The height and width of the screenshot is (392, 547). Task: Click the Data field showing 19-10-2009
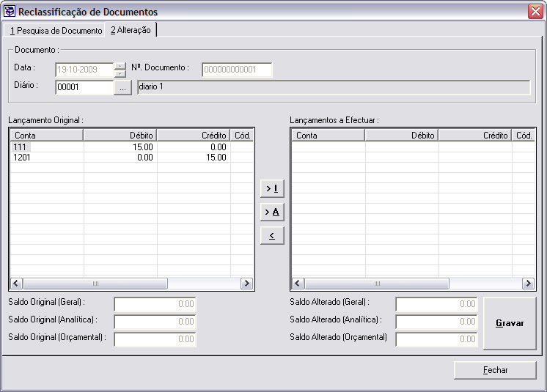coord(84,70)
